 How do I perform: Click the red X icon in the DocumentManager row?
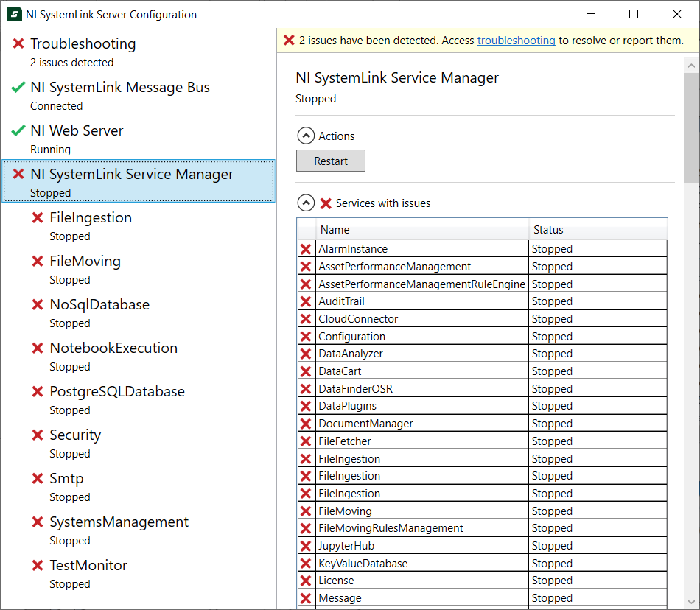click(x=306, y=424)
